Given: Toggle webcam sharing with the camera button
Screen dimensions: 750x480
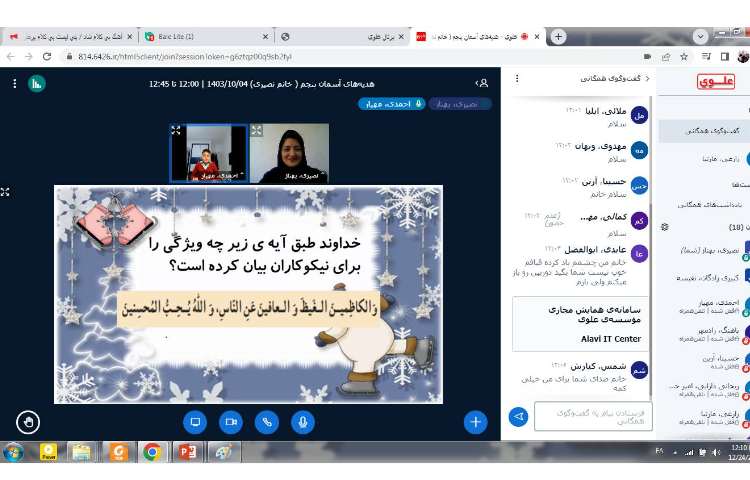Looking at the screenshot, I should pyautogui.click(x=231, y=422).
